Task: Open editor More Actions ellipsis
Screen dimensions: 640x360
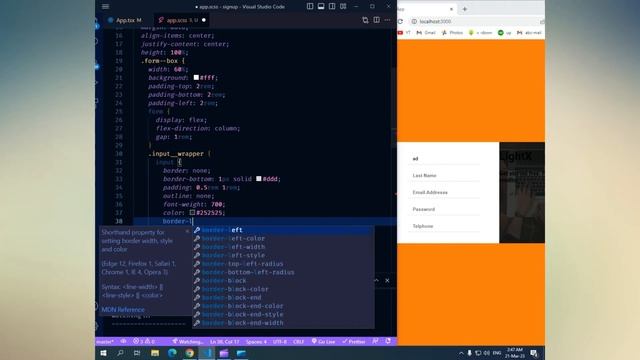Action: point(387,20)
